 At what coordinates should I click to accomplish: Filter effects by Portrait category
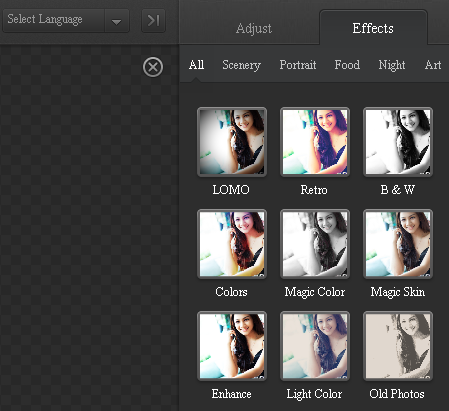click(298, 65)
